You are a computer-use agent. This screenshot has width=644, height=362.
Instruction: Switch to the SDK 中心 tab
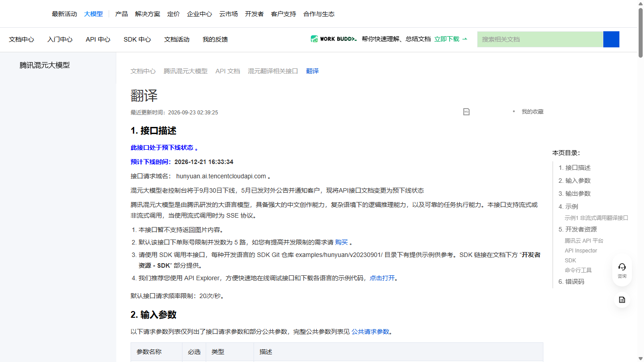point(137,39)
